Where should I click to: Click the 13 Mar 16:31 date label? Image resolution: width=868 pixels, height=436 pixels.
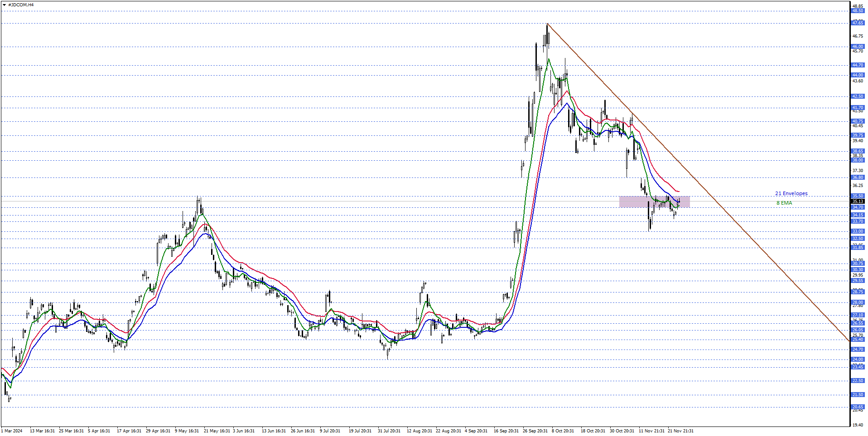[x=42, y=431]
